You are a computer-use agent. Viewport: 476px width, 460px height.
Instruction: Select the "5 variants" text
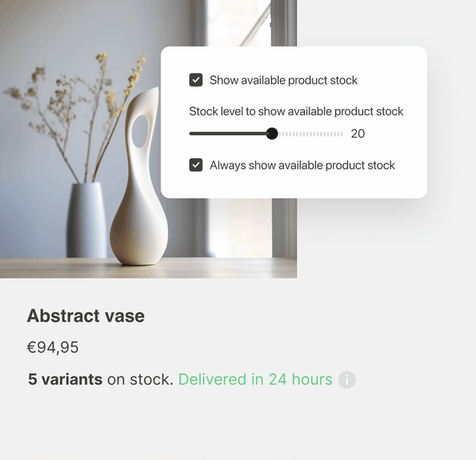point(65,379)
